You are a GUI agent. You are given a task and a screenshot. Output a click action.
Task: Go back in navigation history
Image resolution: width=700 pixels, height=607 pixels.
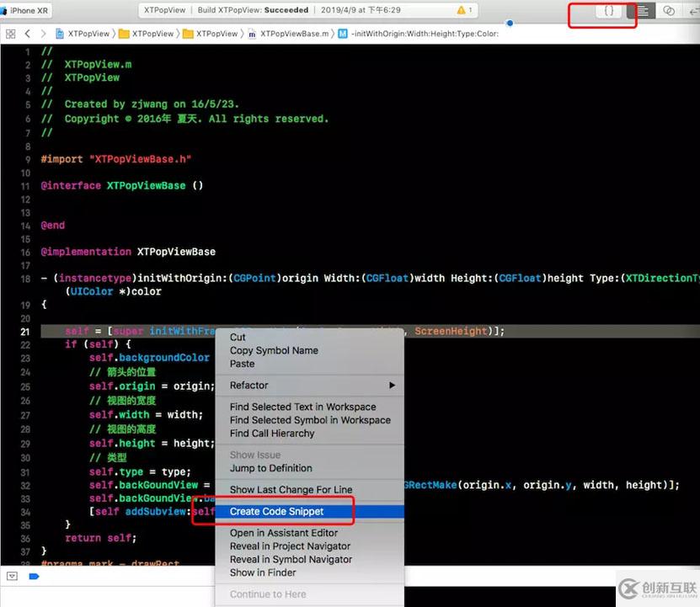[28, 34]
